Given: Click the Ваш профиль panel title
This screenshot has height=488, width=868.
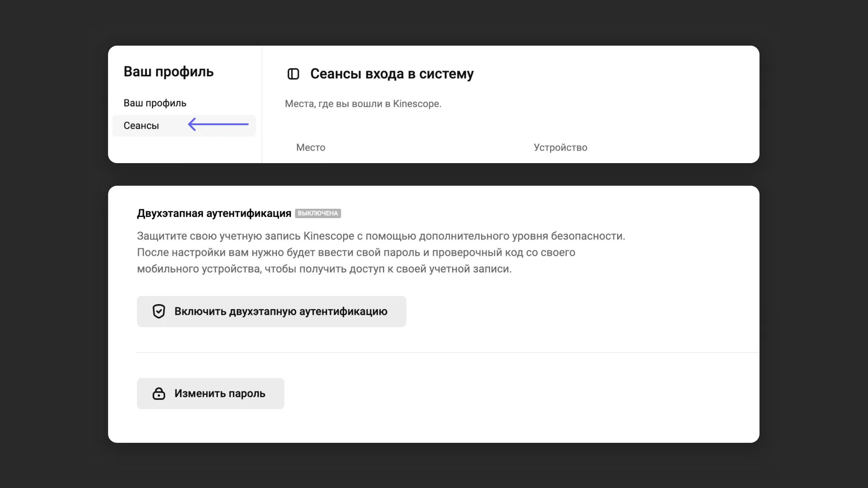Looking at the screenshot, I should (168, 71).
